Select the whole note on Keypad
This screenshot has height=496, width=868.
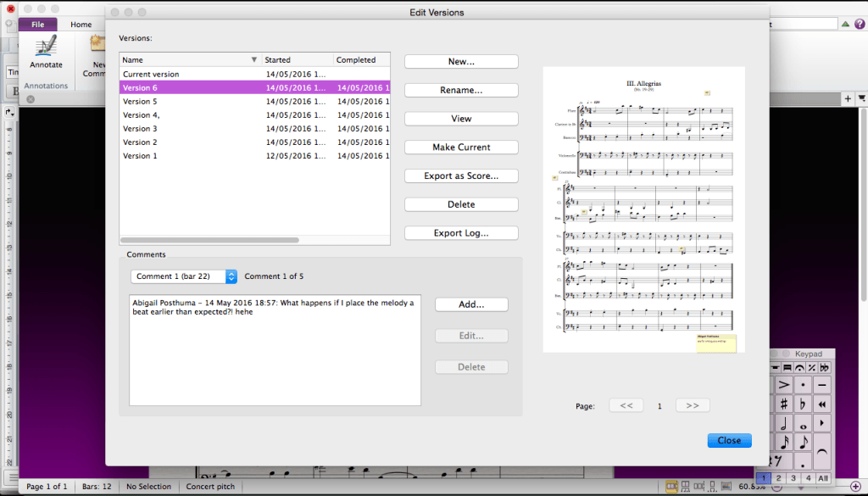(x=803, y=423)
